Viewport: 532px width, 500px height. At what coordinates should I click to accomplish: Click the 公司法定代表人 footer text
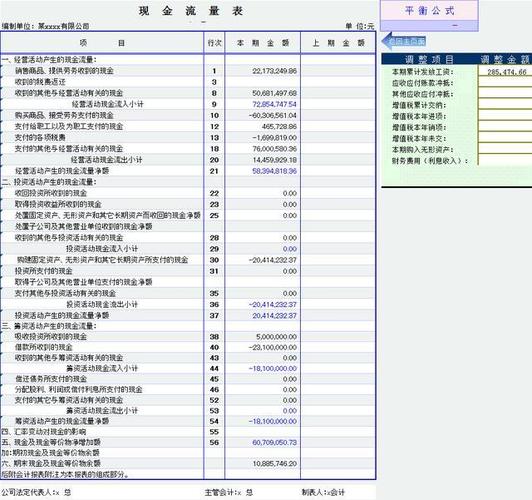36,492
